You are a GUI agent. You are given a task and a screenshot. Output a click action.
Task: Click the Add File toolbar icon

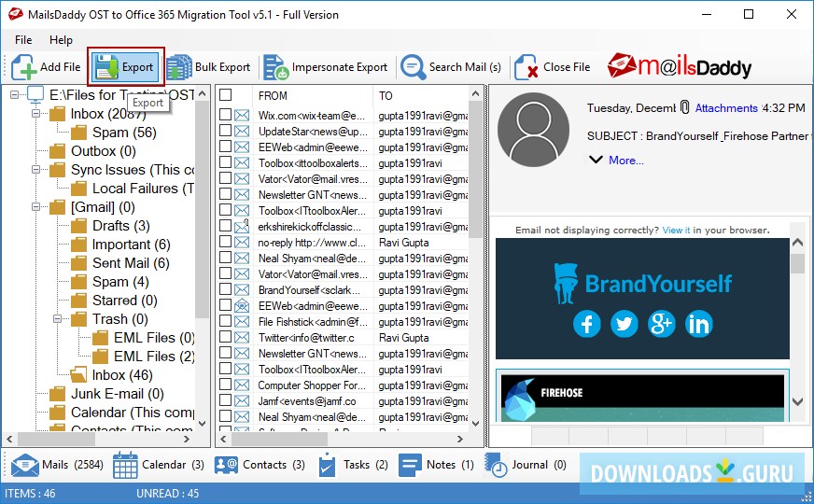(23, 67)
